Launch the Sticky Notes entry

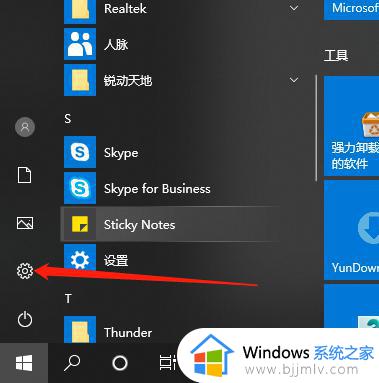pos(170,224)
